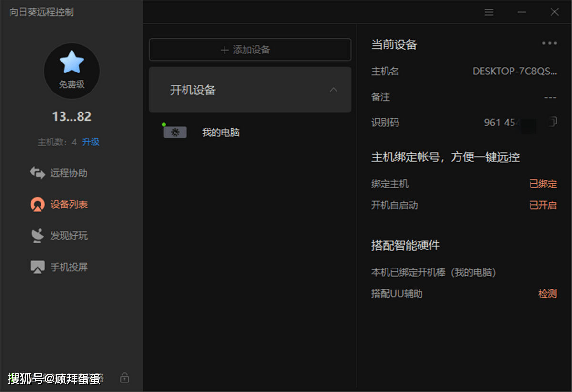Click the 添加设备 button

250,50
